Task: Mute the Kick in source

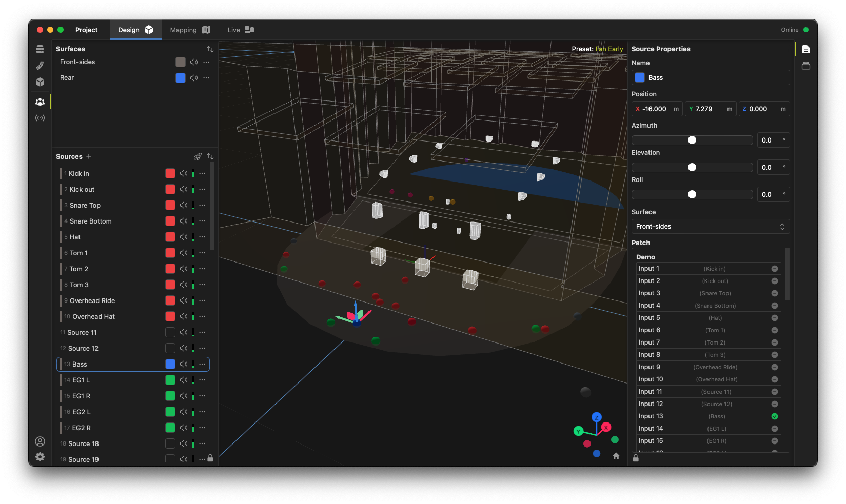Action: coord(183,174)
